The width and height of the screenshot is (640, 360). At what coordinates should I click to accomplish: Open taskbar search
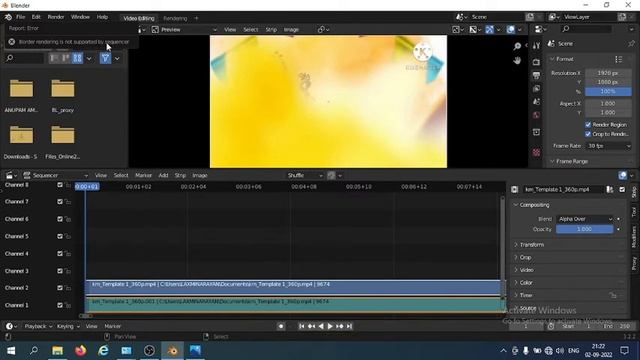34,351
